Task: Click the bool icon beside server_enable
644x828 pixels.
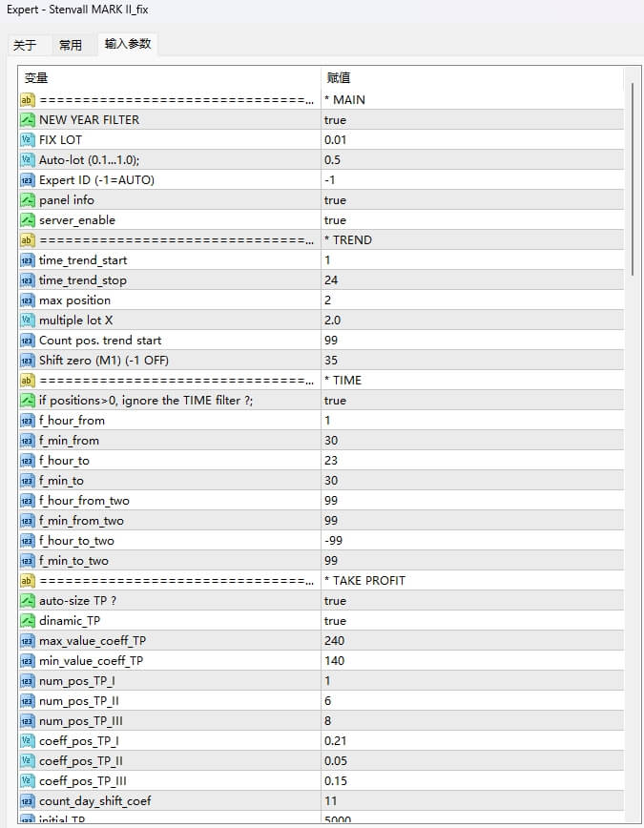Action: 28,220
